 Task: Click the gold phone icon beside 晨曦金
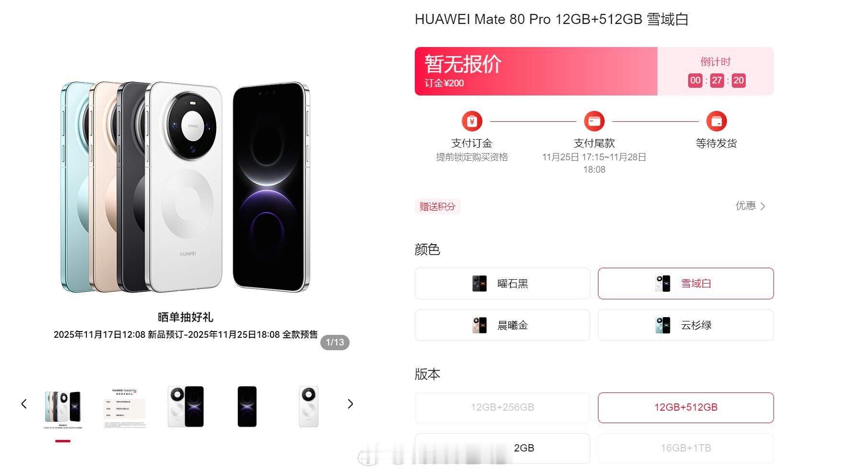point(480,325)
